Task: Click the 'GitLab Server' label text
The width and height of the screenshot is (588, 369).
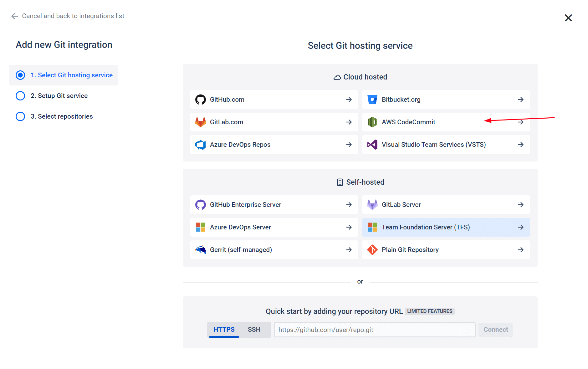Action: 401,205
